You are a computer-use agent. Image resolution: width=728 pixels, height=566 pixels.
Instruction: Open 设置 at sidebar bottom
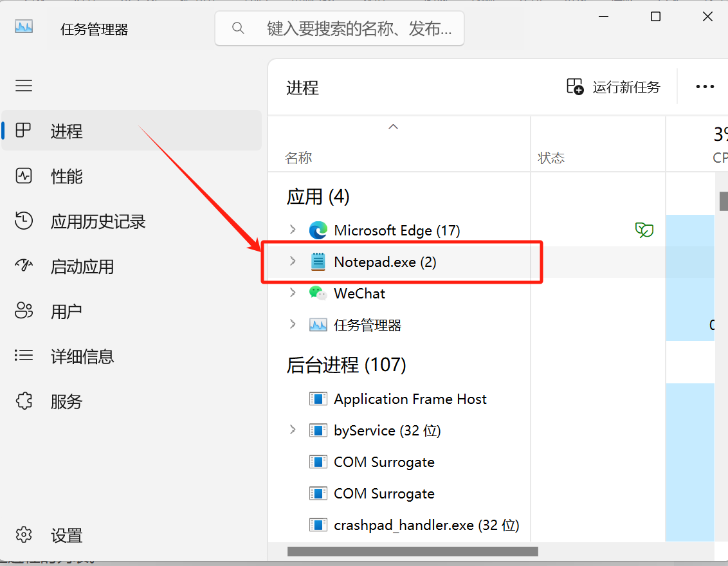131,535
